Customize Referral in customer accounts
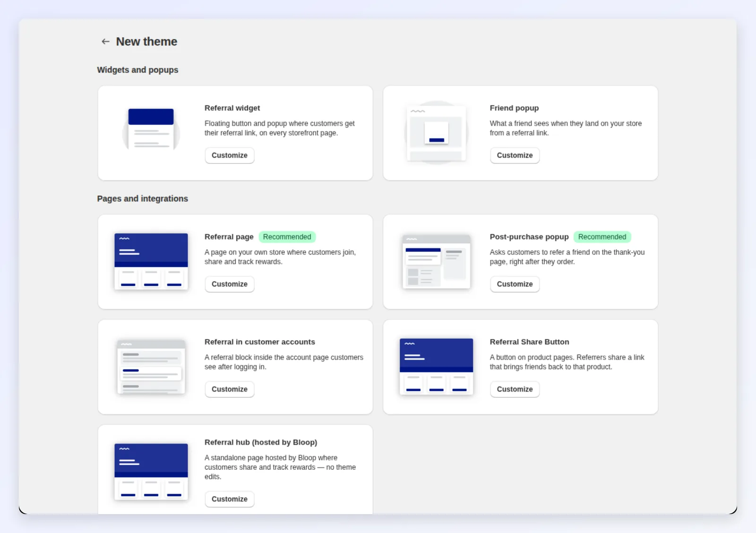The width and height of the screenshot is (756, 533). [230, 389]
